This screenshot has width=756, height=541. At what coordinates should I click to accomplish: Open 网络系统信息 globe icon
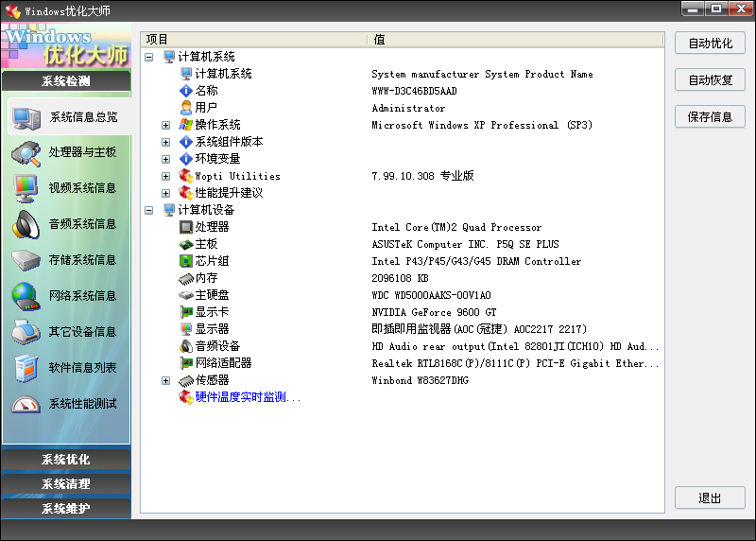point(26,296)
